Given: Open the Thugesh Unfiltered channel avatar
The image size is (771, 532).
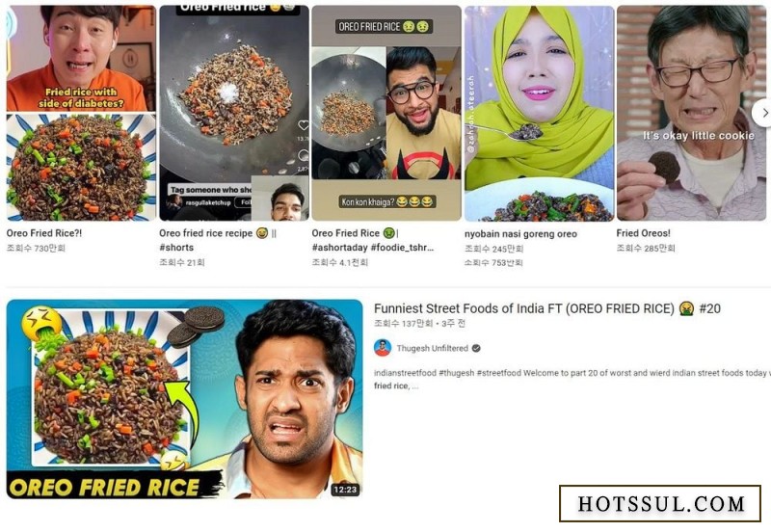Looking at the screenshot, I should point(382,348).
